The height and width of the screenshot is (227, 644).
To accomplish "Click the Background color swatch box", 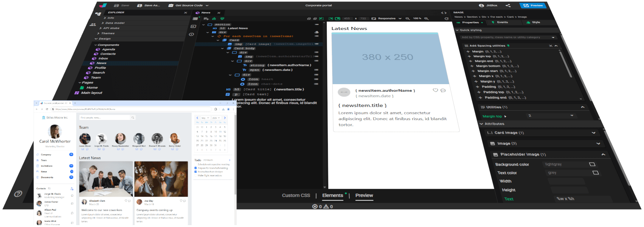I will click(592, 164).
